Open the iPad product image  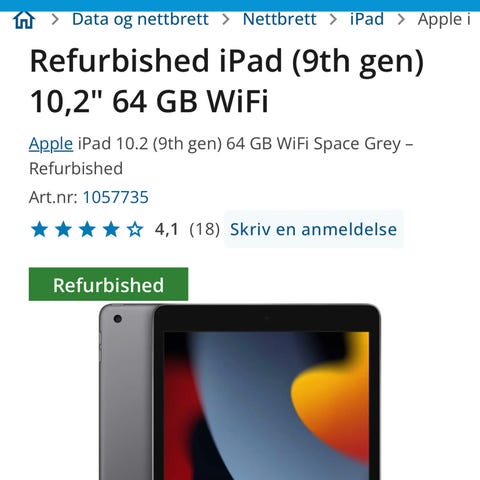click(240, 392)
